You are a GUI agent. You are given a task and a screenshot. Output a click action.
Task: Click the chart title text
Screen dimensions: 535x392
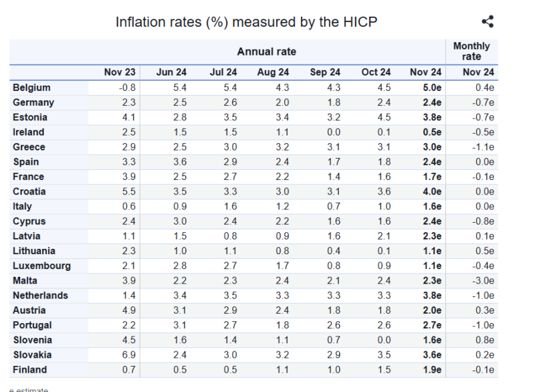[246, 22]
